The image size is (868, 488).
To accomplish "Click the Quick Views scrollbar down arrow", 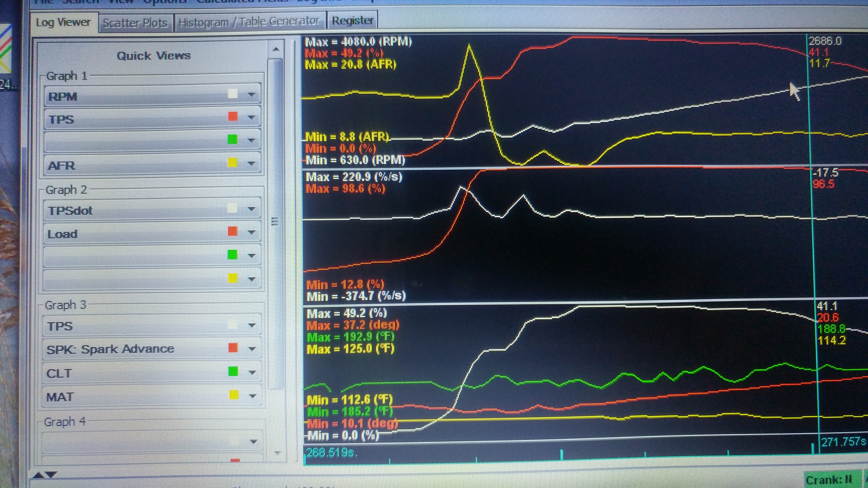I will (x=278, y=453).
